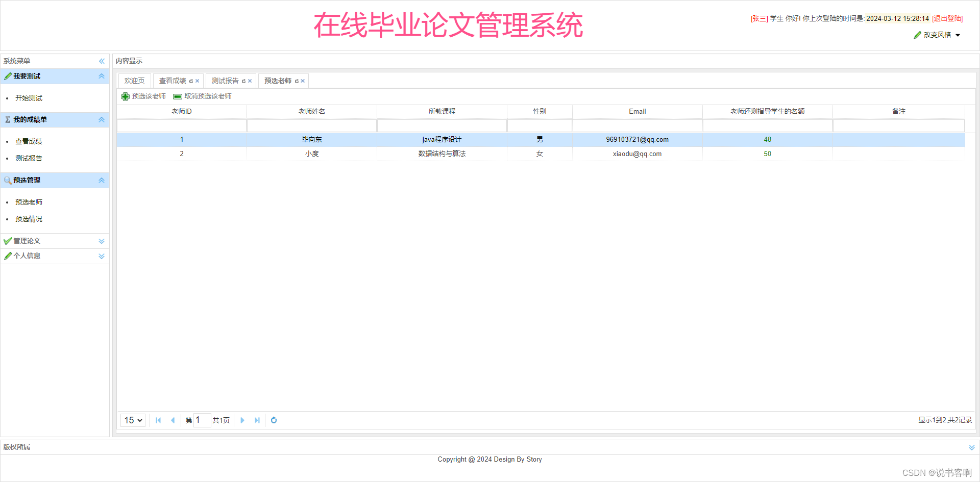The image size is (980, 482).
Task: Open 测试报告 in the sidebar
Action: (x=29, y=158)
